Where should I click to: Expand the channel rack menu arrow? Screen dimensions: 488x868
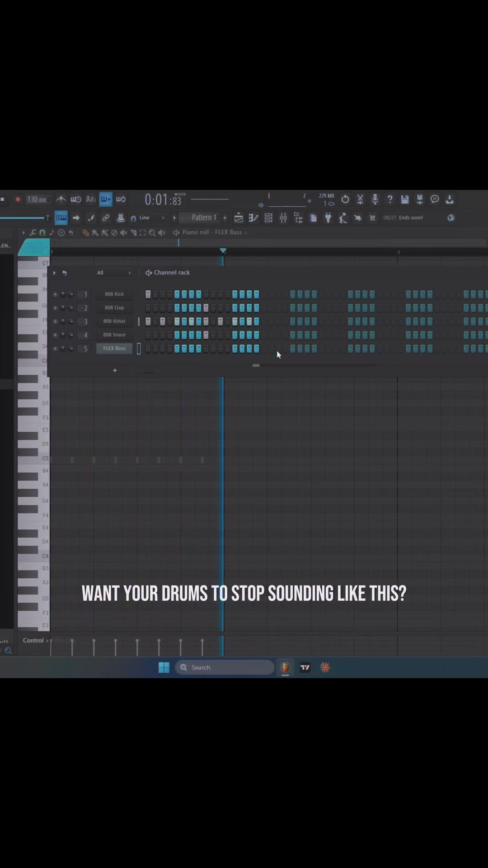coord(54,273)
